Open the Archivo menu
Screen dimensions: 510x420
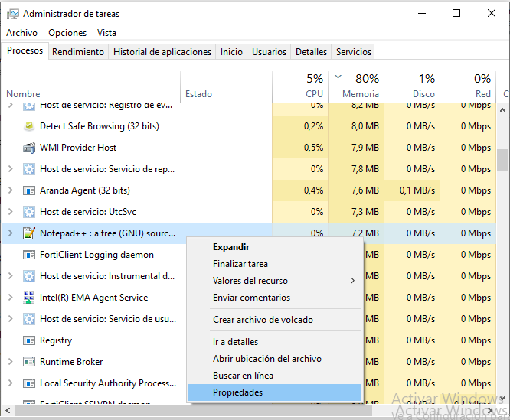(21, 33)
